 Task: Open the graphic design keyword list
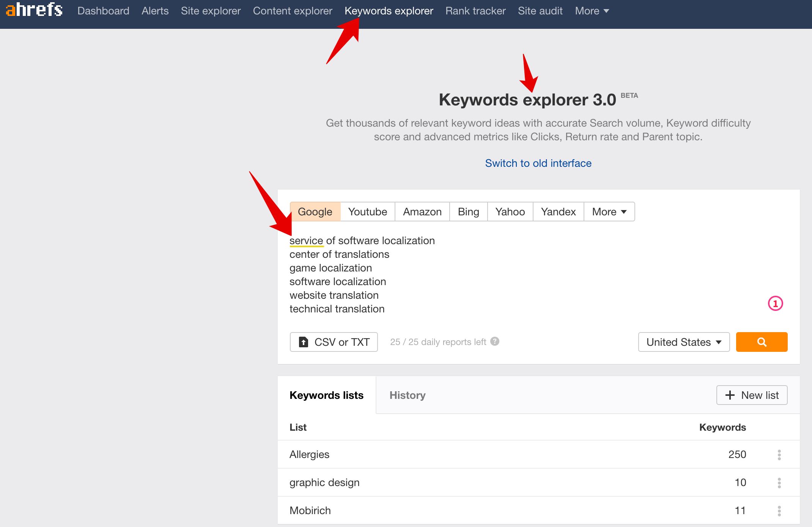324,482
